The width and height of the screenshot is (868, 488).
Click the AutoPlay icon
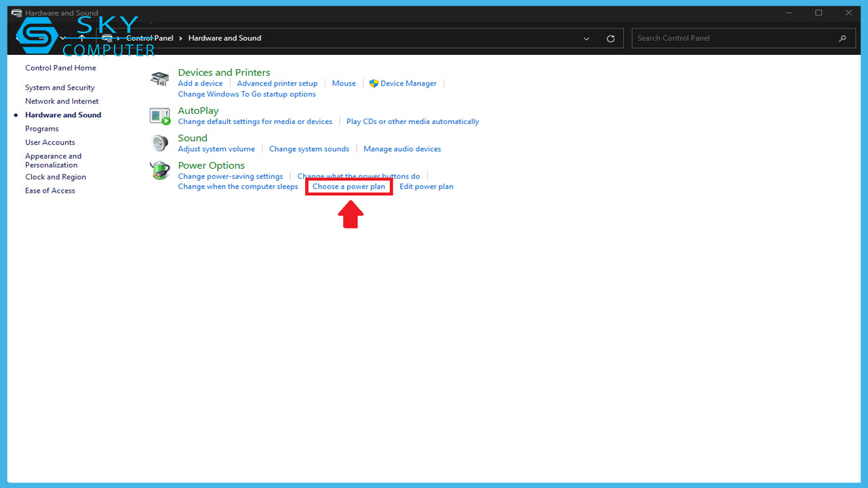pos(159,115)
